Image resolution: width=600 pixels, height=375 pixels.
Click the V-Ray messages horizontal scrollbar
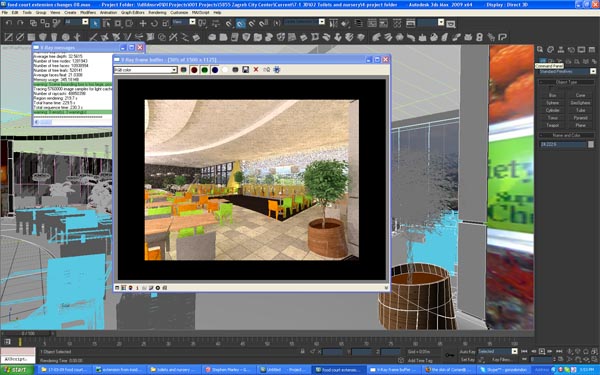(73, 122)
